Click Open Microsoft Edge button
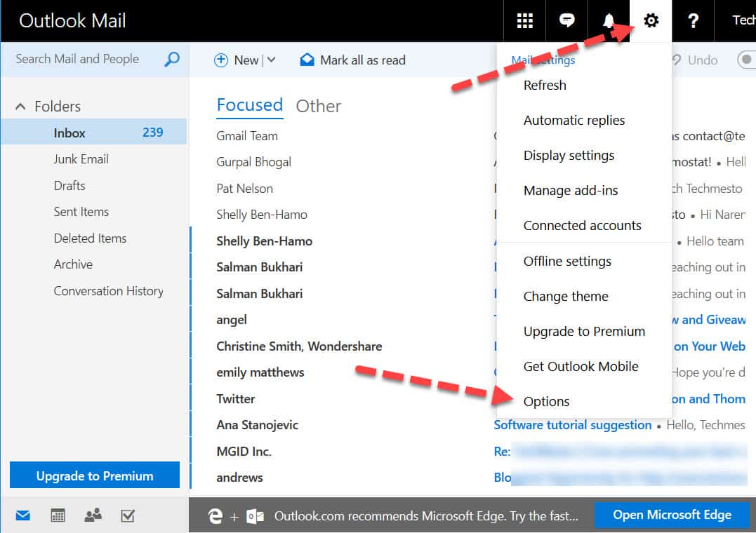The height and width of the screenshot is (533, 756). point(672,515)
